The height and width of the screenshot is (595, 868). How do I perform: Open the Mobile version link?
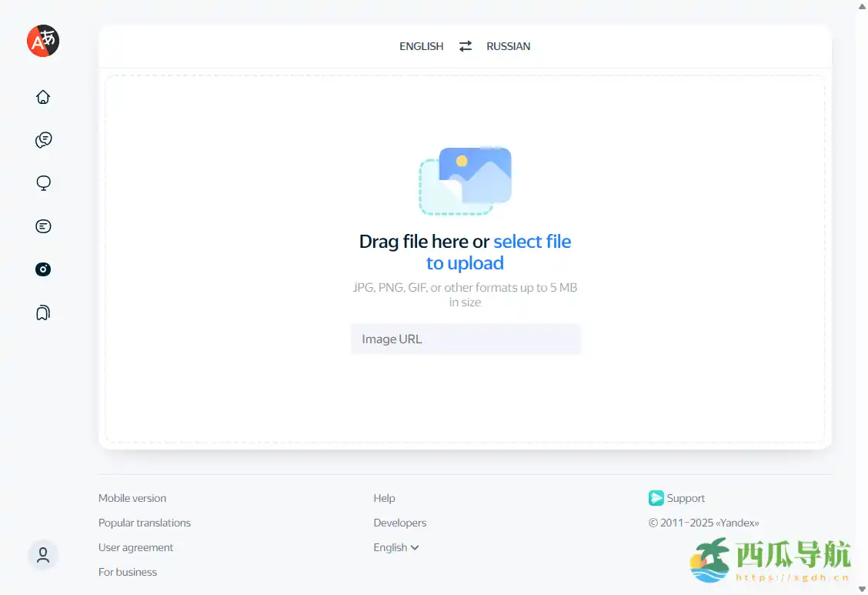132,498
